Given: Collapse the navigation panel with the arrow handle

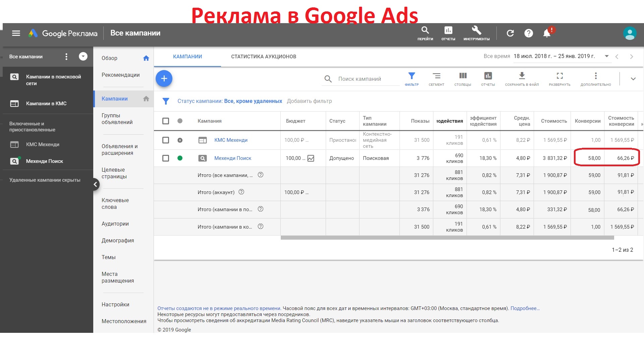Looking at the screenshot, I should [95, 184].
